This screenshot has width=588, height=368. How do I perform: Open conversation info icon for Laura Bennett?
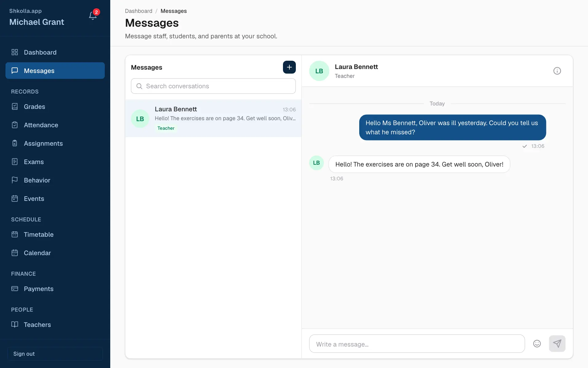[557, 71]
